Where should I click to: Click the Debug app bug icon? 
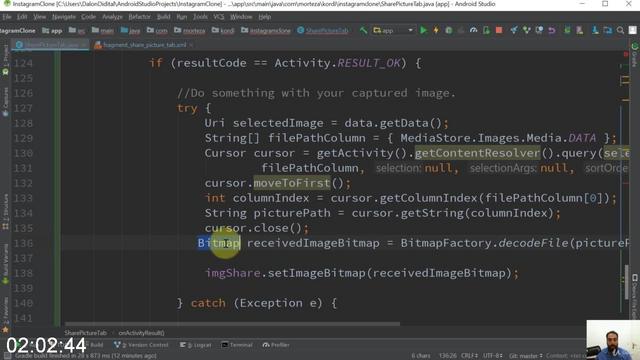click(449, 30)
